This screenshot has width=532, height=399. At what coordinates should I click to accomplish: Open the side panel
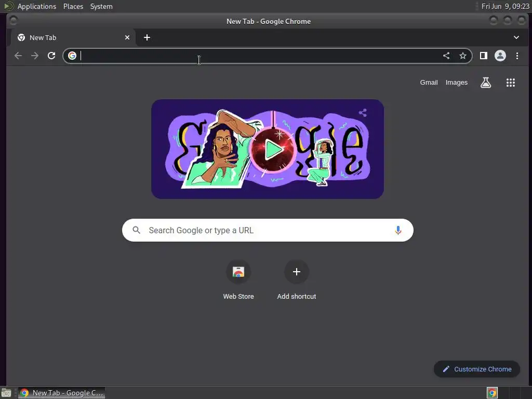pos(484,56)
